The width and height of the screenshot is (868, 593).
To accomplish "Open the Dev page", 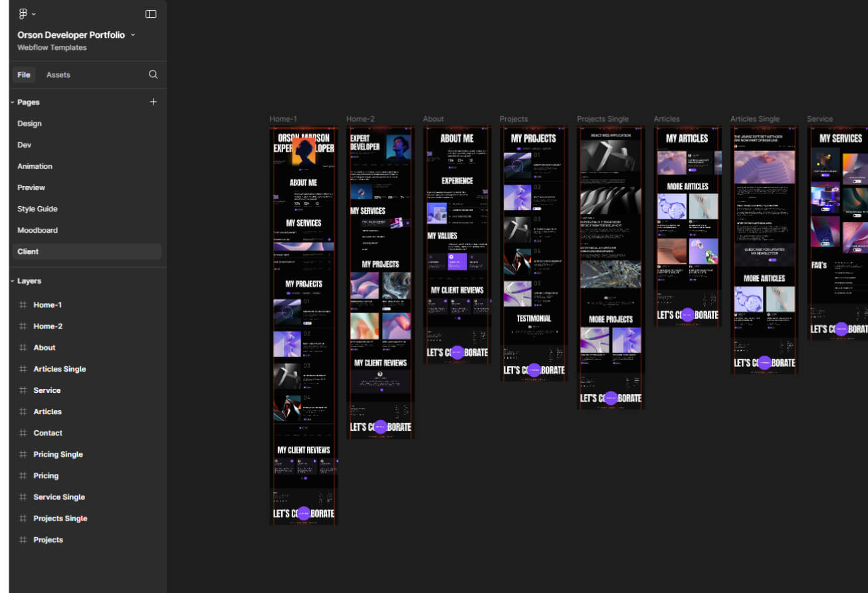I will pos(24,145).
